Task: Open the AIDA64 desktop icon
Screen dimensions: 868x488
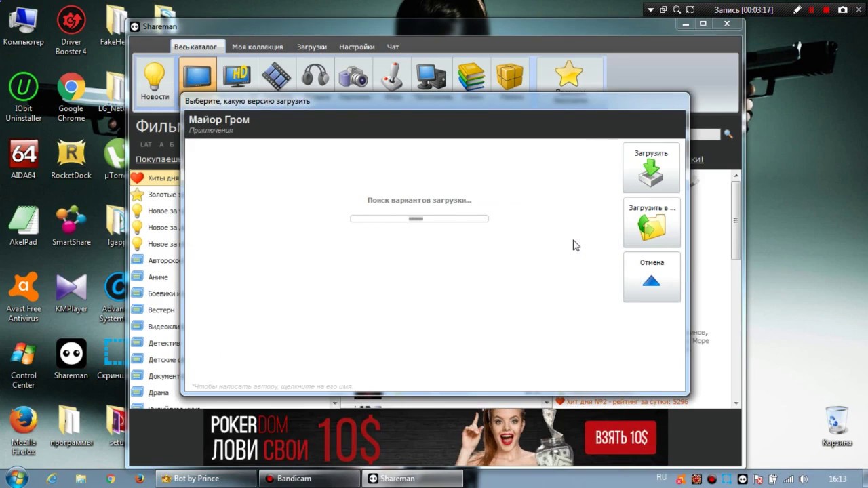Action: click(23, 160)
